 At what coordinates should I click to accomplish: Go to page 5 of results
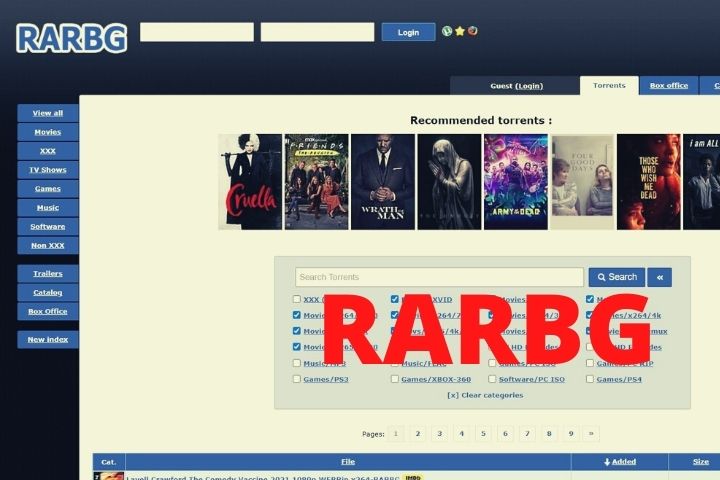pyautogui.click(x=483, y=434)
